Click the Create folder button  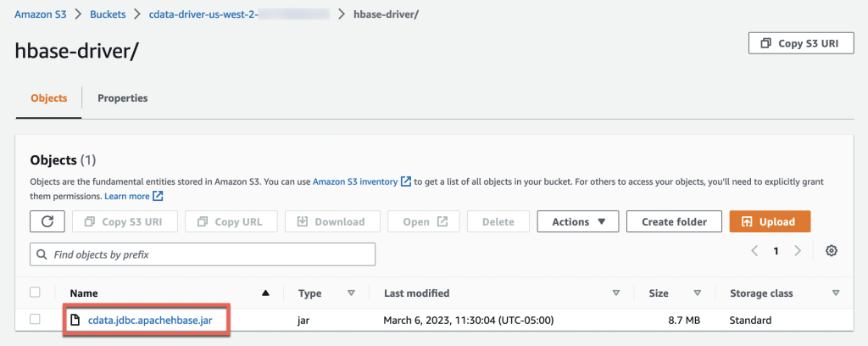[674, 221]
